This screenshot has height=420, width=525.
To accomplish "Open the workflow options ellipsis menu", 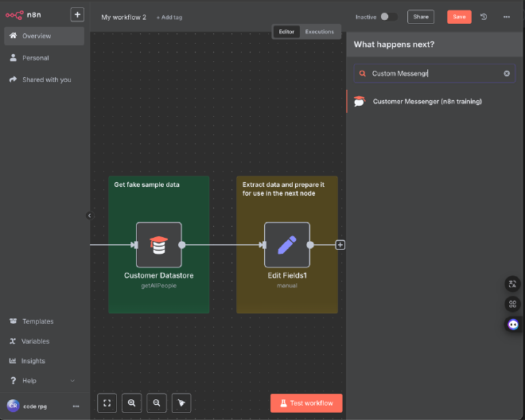I will tap(507, 17).
